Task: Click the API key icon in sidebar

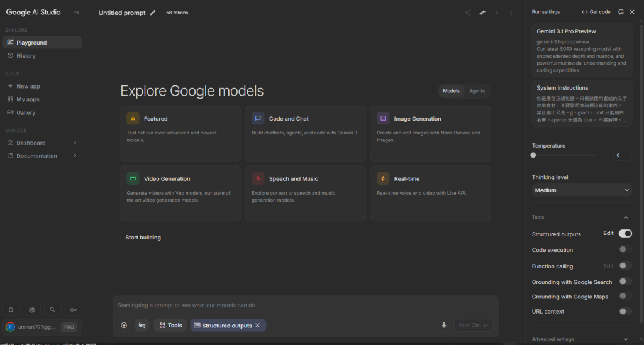Action: [74, 310]
